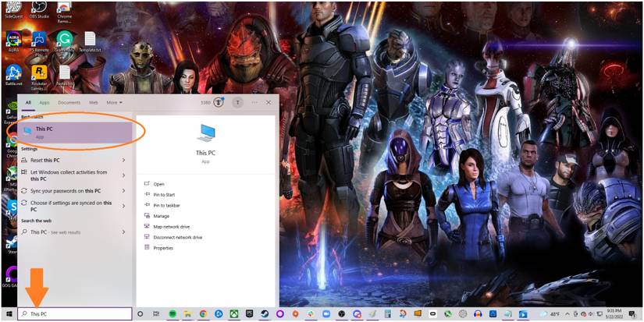Open Steam from the taskbar
Viewport: 644px width, 322px height.
pos(265,313)
